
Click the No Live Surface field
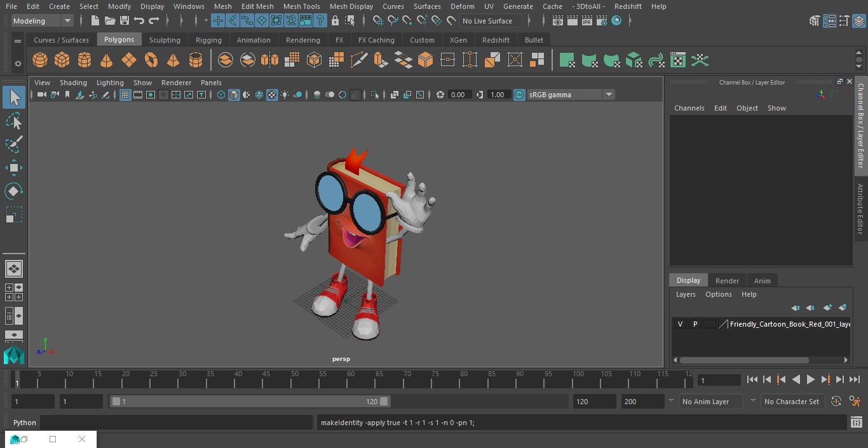coord(490,21)
